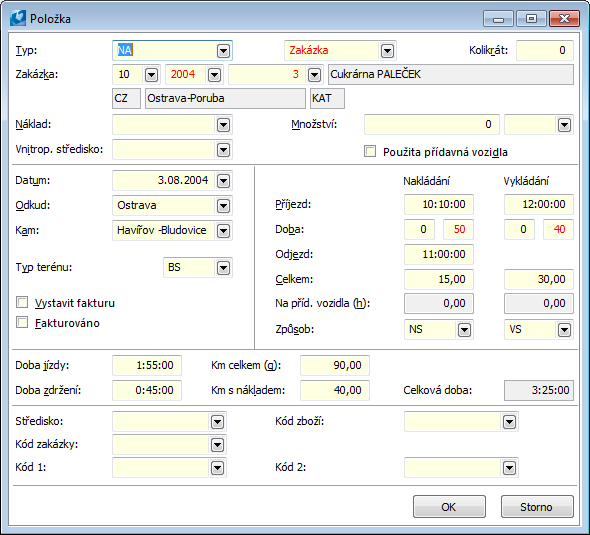Expand the Vnitrop. středisko dropdown

pos(223,150)
